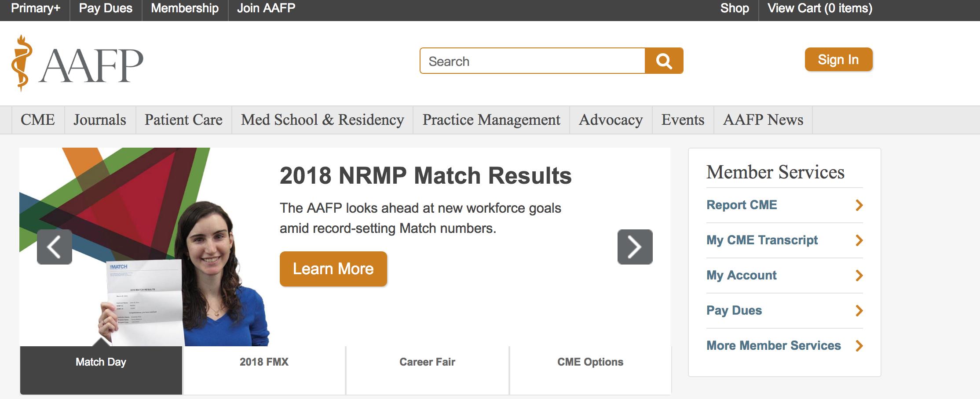Click inside the Search text field

(x=532, y=61)
